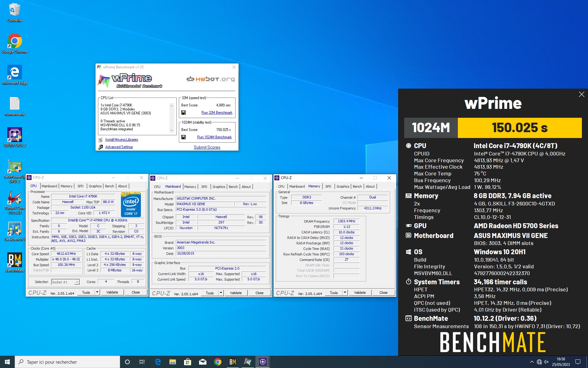Open About tab in middle CPU-Z window

click(x=246, y=187)
